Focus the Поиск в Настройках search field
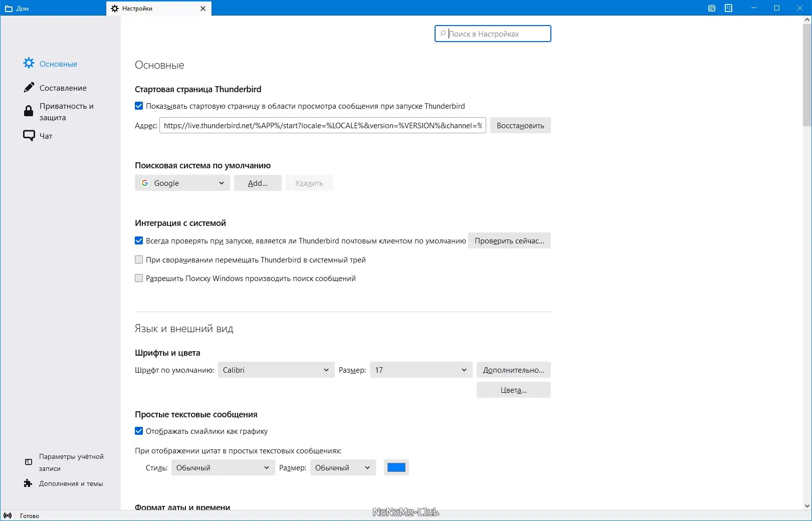 (x=493, y=34)
